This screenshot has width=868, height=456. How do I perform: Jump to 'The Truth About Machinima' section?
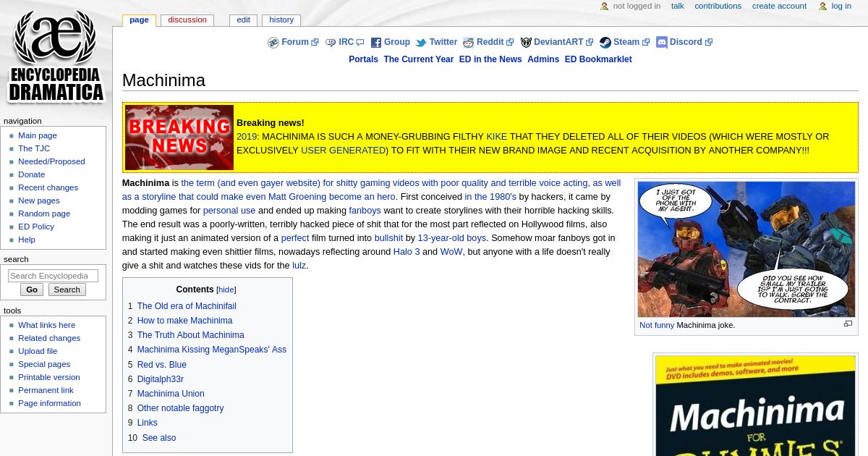pyautogui.click(x=190, y=335)
